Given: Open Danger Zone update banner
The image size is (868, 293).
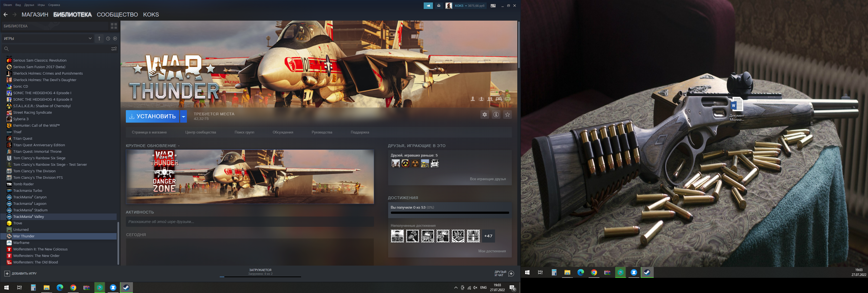Looking at the screenshot, I should [250, 177].
